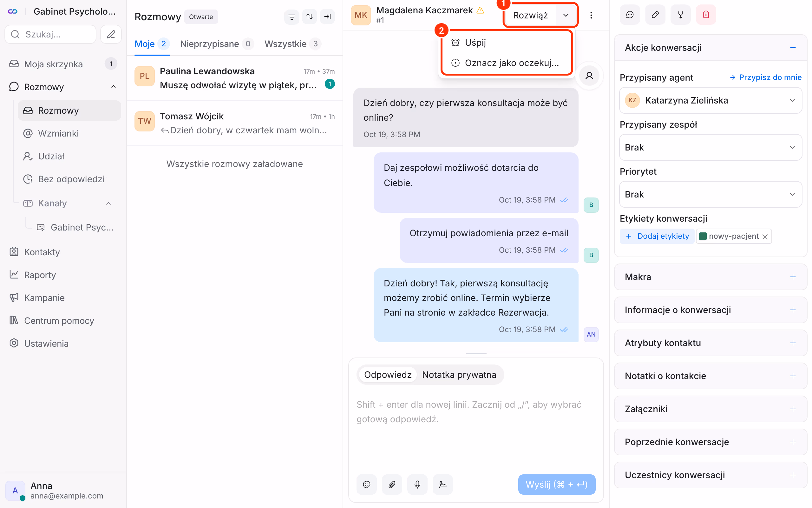The height and width of the screenshot is (508, 812).
Task: Open Paulina Lewandowska conversation
Action: 234,78
